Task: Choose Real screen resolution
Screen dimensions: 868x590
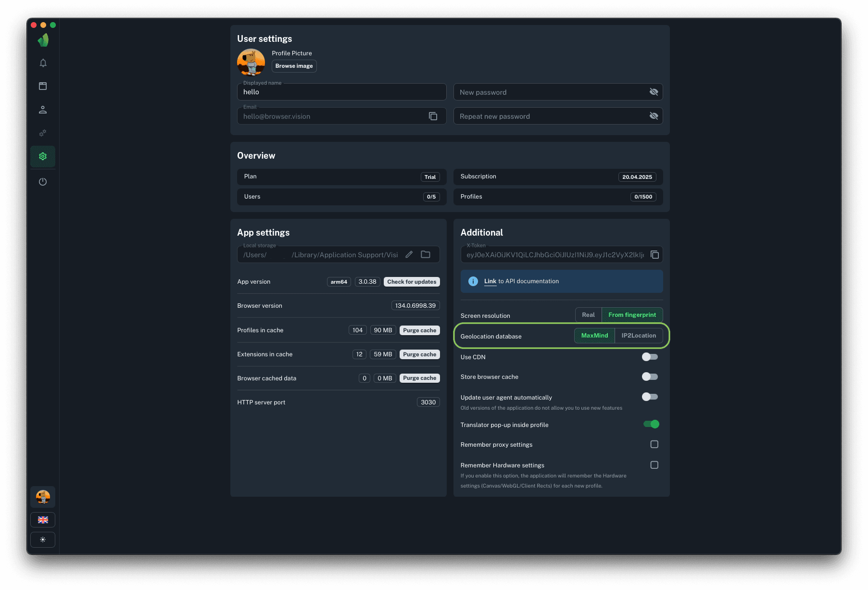Action: [588, 315]
